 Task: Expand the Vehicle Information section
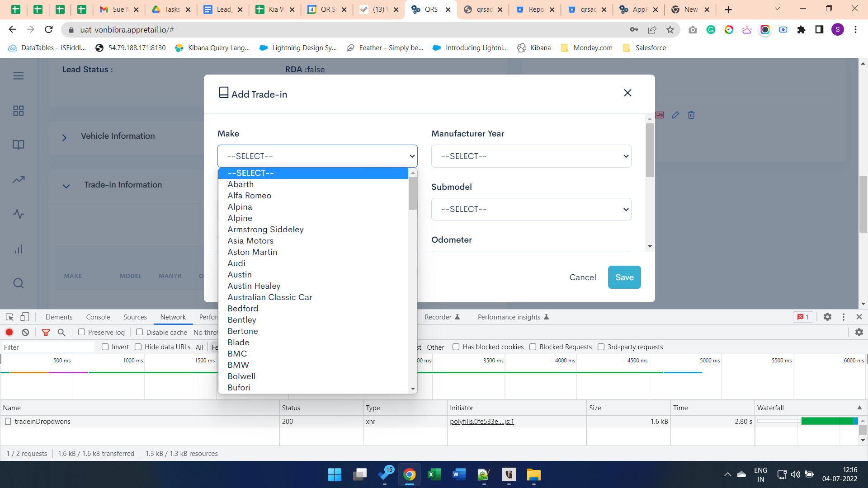(x=64, y=137)
